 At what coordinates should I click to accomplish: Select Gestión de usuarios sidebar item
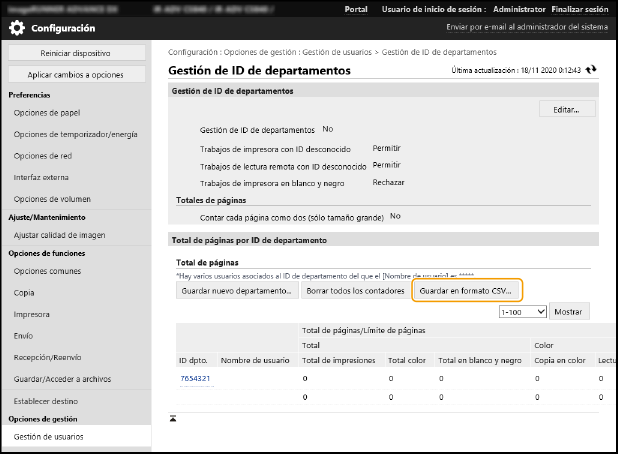[49, 437]
